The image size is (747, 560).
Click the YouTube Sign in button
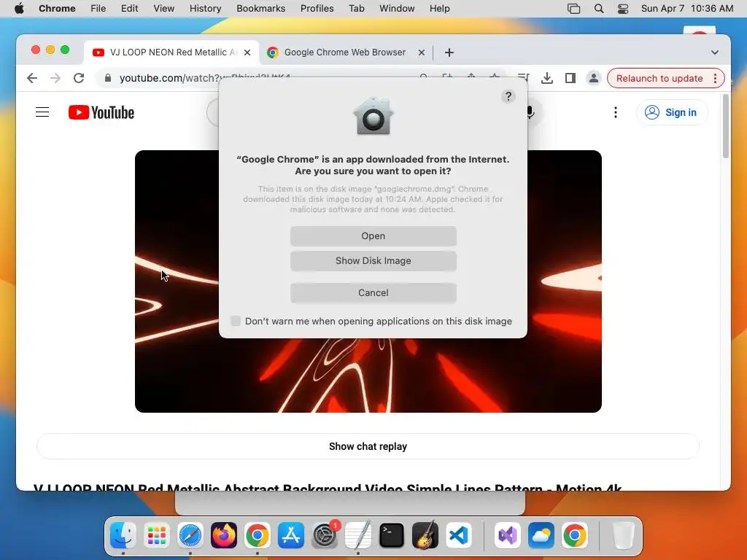tap(672, 112)
